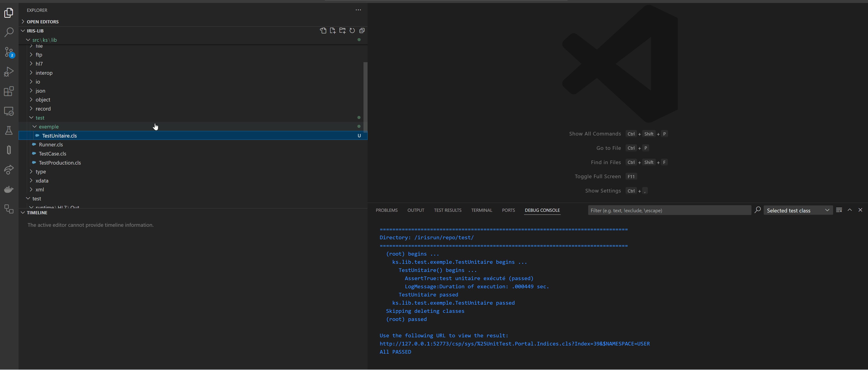Refresh the Explorer file tree
Screen dimensions: 868x370
pos(352,30)
